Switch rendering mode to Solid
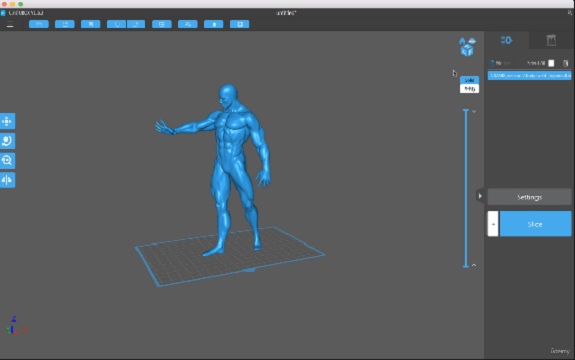Viewport: 575px width, 360px height. tap(469, 80)
